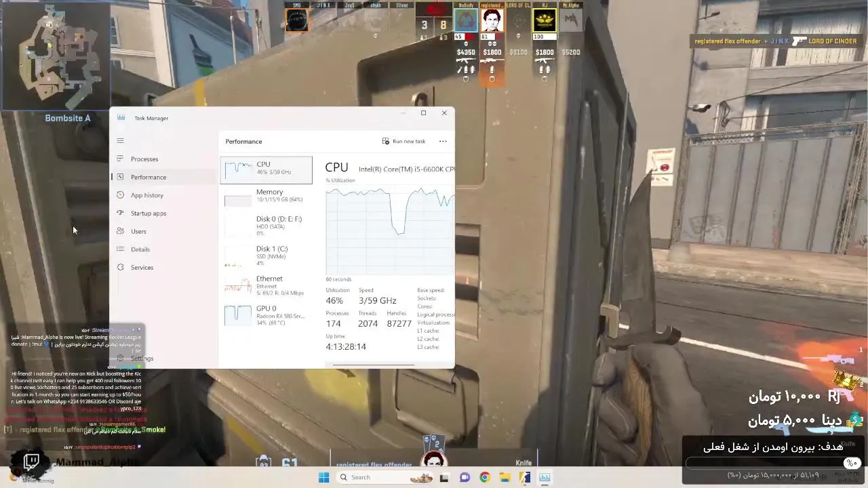Click the CPU utilization graph
868x488 pixels.
tap(390, 230)
